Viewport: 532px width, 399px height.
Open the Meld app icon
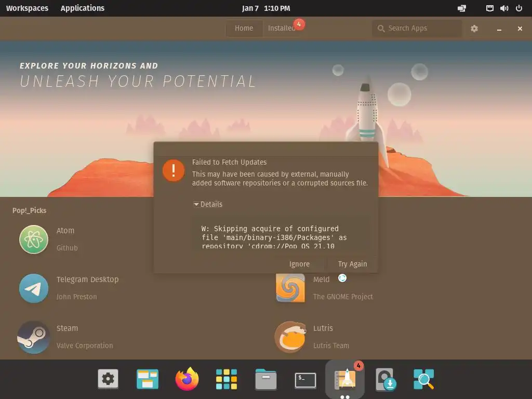point(290,288)
